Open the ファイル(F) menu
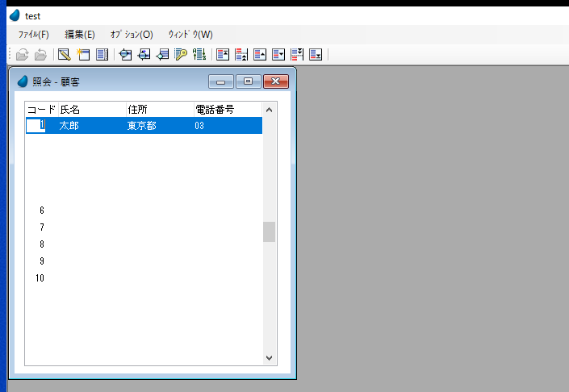 [x=33, y=35]
